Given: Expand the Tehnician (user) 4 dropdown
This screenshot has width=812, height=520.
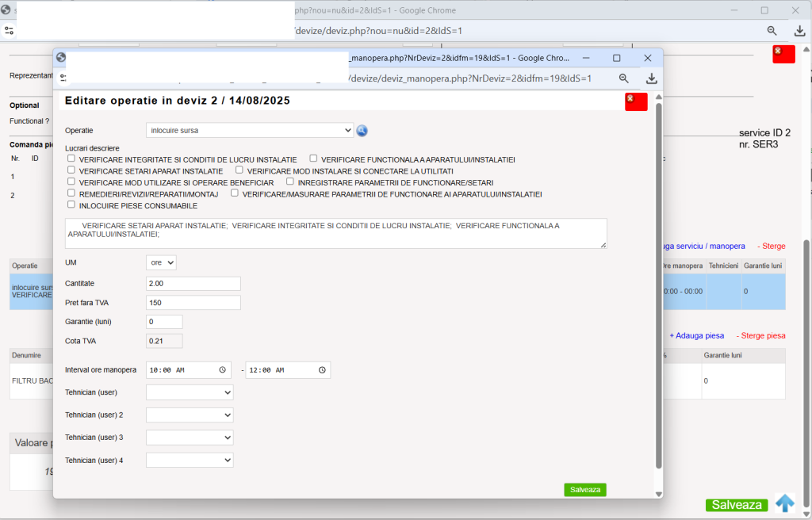Looking at the screenshot, I should [190, 460].
